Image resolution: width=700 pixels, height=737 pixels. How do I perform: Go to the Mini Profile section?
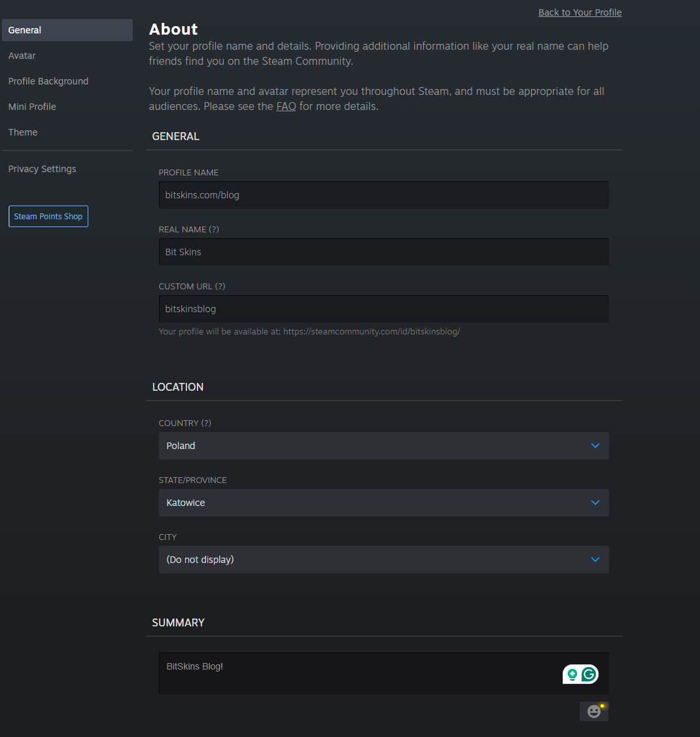click(32, 107)
